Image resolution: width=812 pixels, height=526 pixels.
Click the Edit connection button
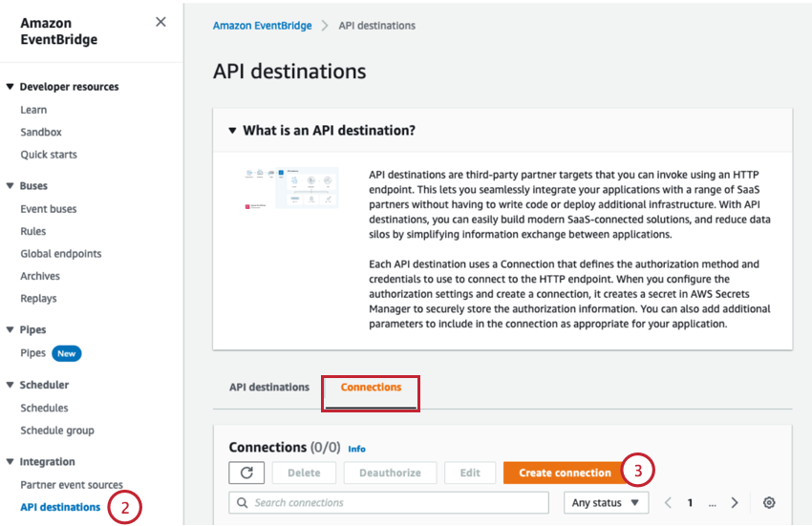coord(470,473)
